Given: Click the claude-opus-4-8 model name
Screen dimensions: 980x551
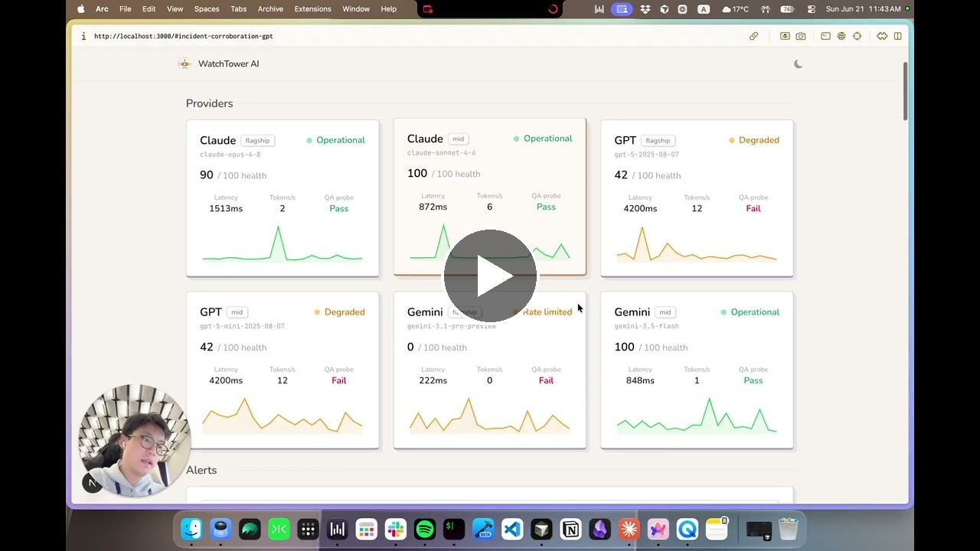Looking at the screenshot, I should [x=230, y=155].
